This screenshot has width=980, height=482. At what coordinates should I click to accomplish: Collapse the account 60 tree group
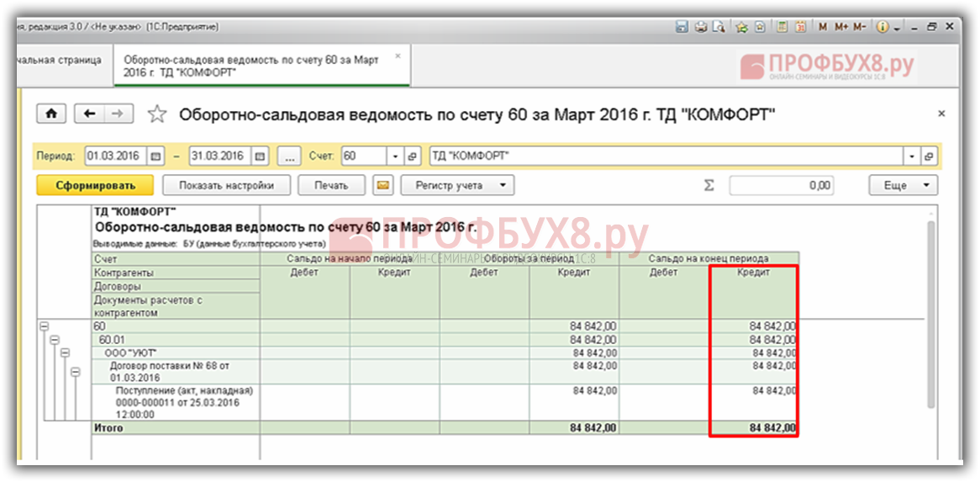pos(44,326)
